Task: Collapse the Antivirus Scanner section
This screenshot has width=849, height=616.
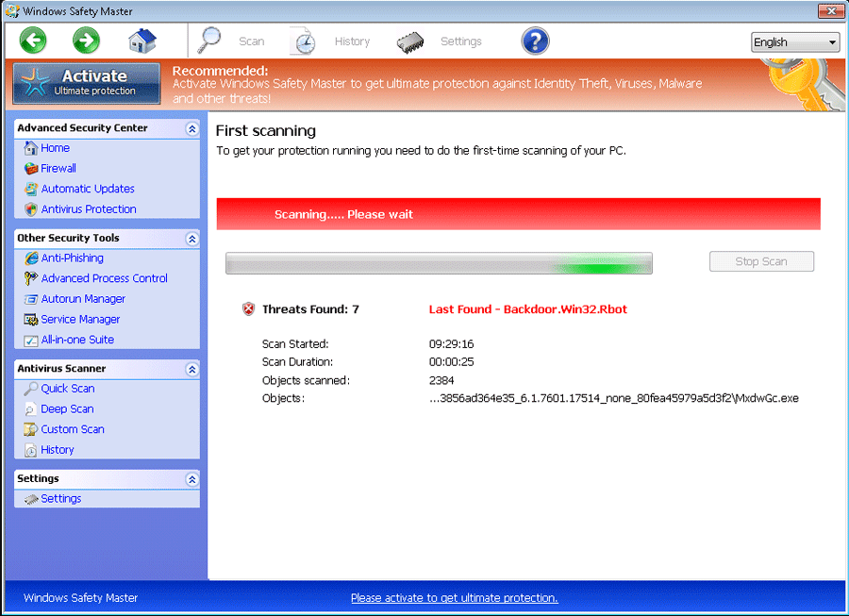Action: [191, 369]
